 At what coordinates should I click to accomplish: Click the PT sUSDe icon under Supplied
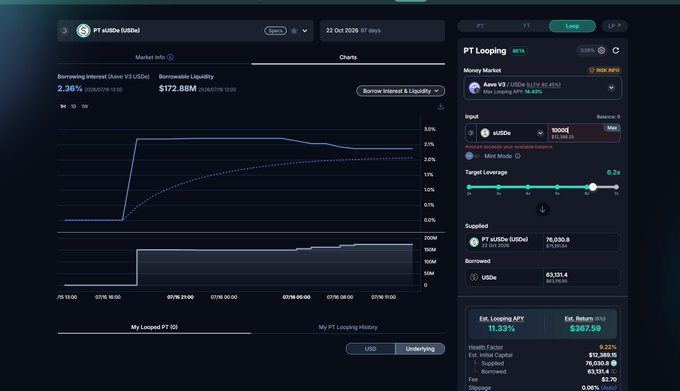[x=474, y=242]
